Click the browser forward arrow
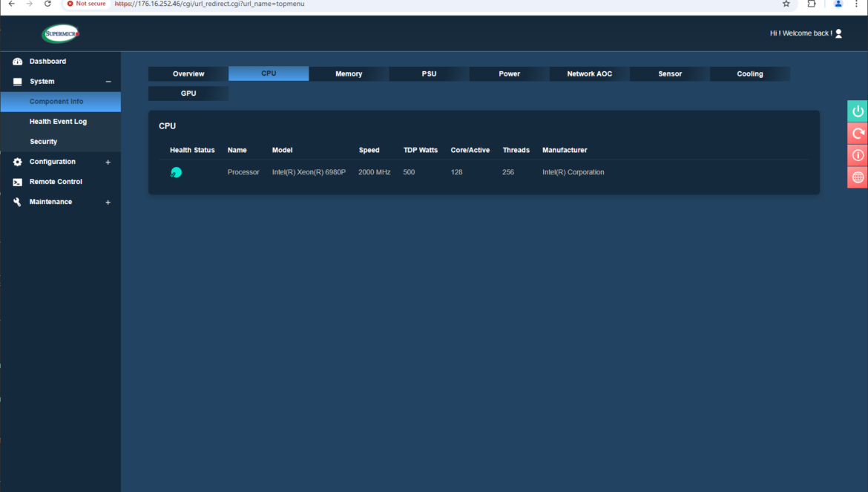Image resolution: width=868 pixels, height=492 pixels. 30,4
